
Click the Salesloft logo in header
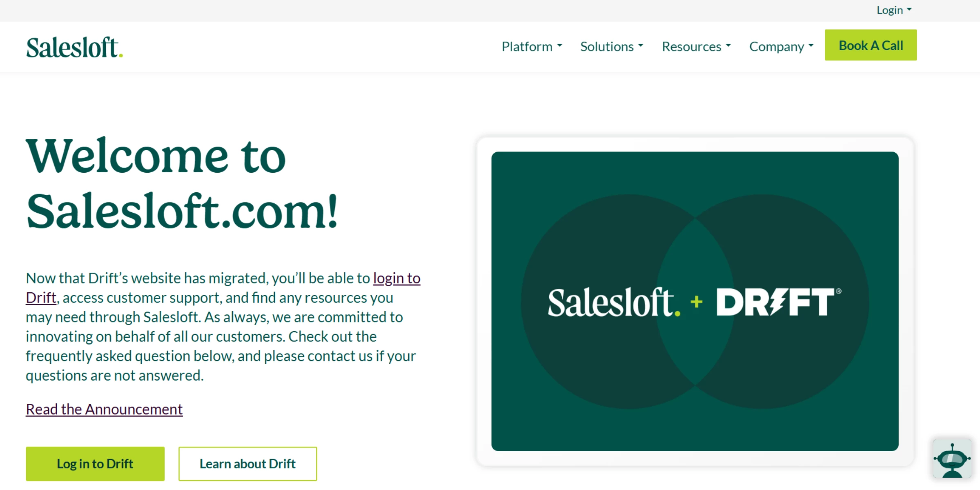74,47
